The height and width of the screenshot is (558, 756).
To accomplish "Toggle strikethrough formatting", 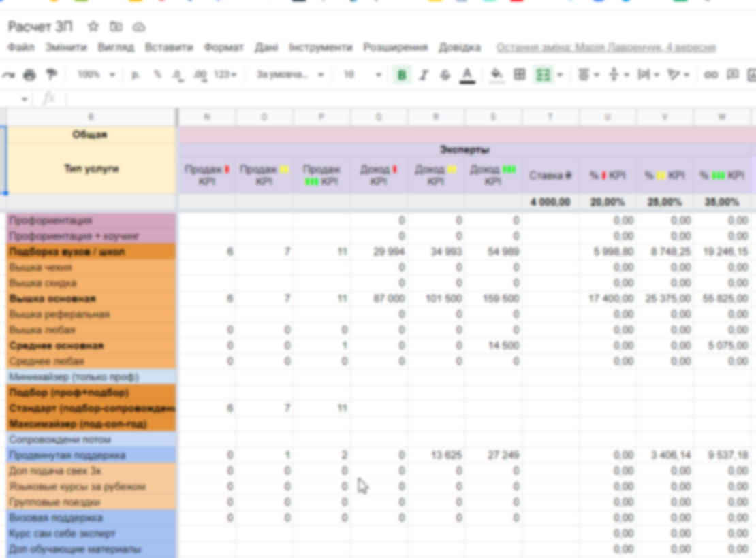I will click(445, 75).
